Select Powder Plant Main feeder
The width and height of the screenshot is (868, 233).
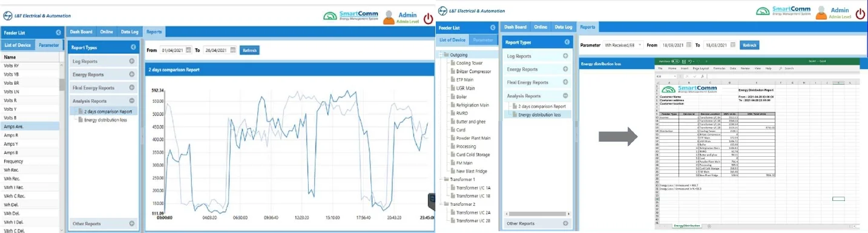473,138
